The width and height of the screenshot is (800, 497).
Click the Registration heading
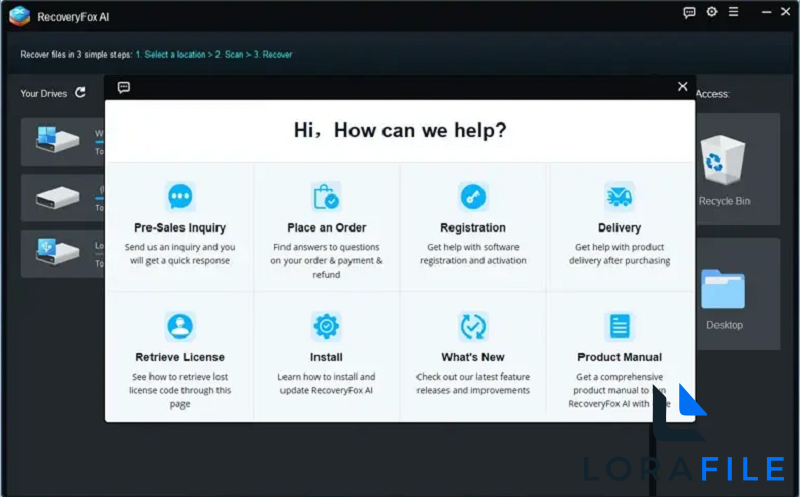[x=473, y=228]
